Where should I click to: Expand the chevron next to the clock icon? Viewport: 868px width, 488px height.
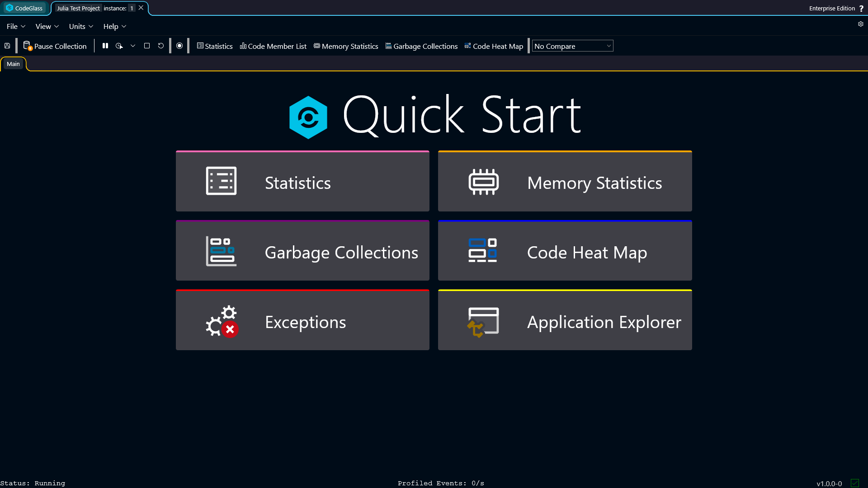pyautogui.click(x=133, y=46)
